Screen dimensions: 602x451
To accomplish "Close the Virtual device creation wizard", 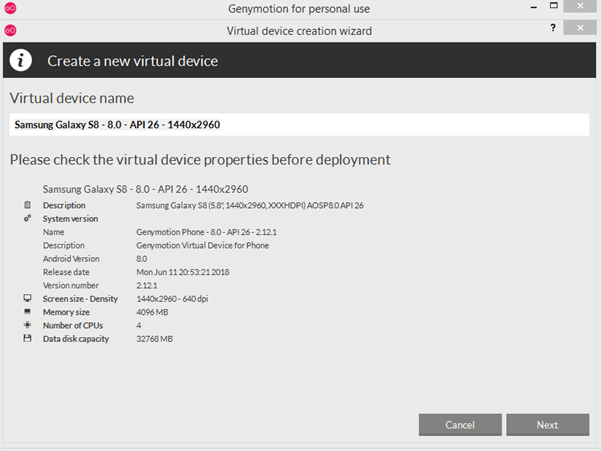I will point(580,28).
